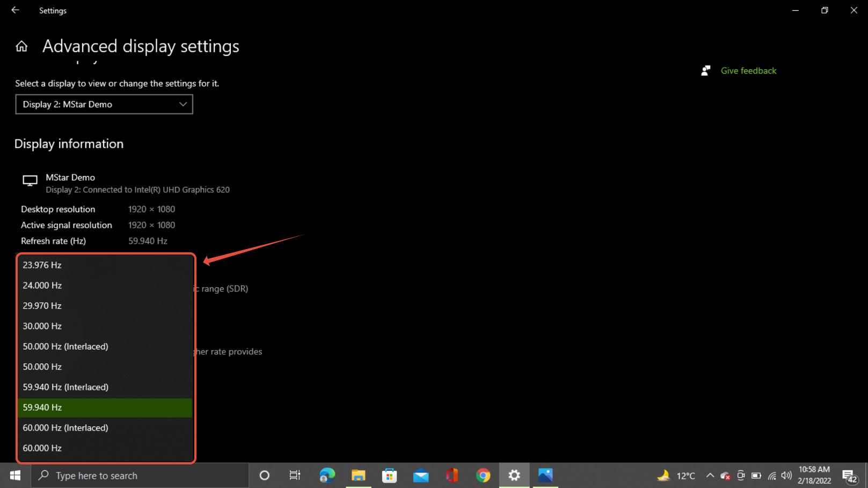Open the battery status icon

coord(756,476)
